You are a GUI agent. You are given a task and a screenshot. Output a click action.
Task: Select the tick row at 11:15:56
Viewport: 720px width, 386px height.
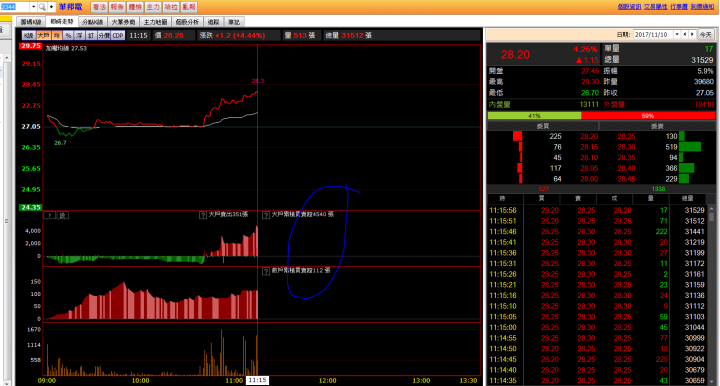[596, 210]
